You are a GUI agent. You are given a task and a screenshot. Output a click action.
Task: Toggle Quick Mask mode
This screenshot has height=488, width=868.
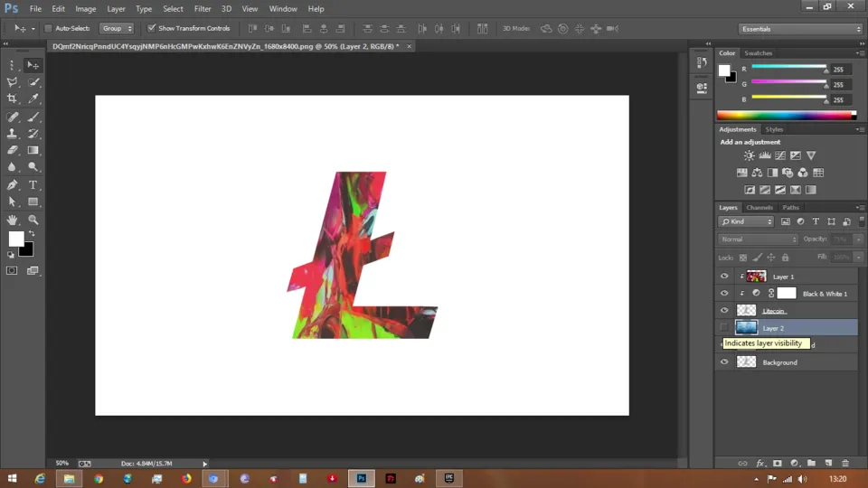tap(12, 270)
